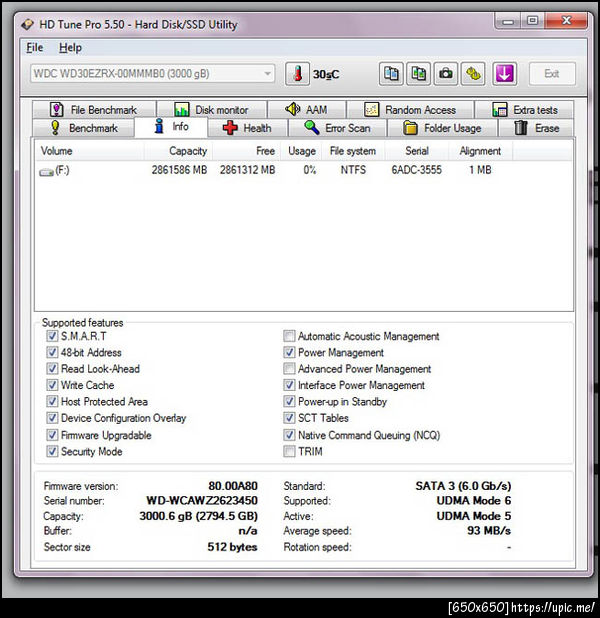Image resolution: width=600 pixels, height=618 pixels.
Task: Open the options gears icon
Action: click(473, 74)
